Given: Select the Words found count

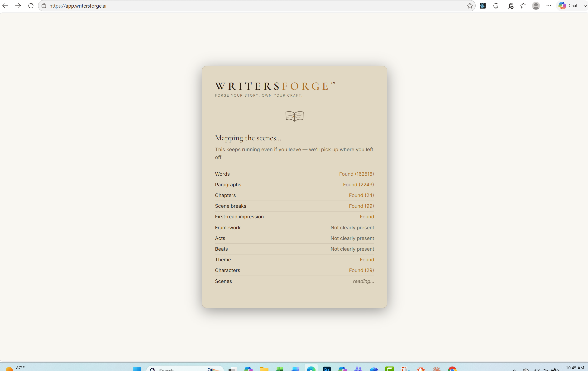Looking at the screenshot, I should pyautogui.click(x=357, y=174).
